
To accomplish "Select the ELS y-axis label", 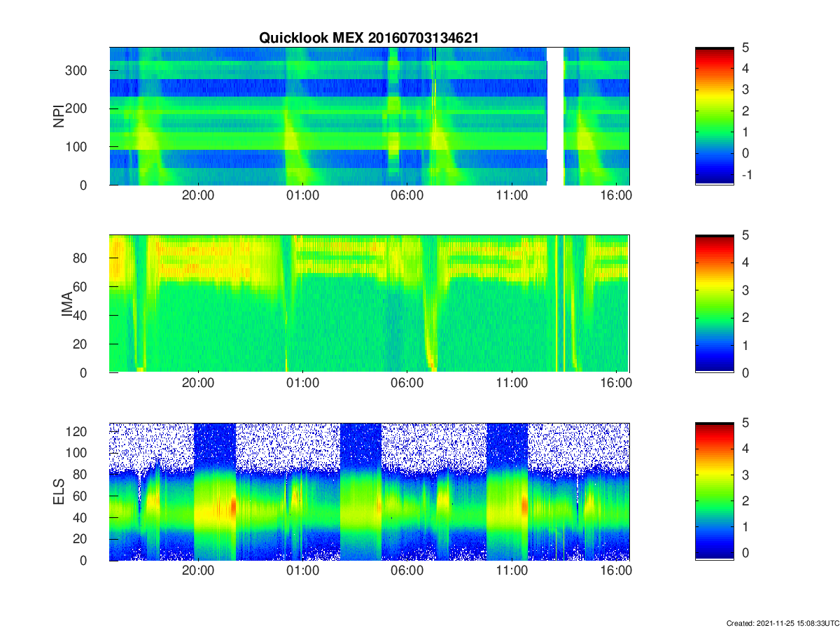I will click(59, 491).
